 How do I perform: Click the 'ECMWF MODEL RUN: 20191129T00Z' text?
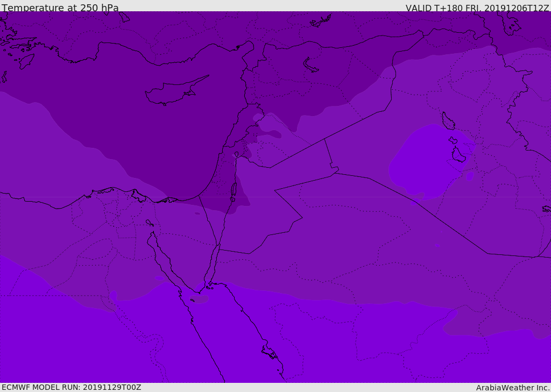pyautogui.click(x=72, y=387)
